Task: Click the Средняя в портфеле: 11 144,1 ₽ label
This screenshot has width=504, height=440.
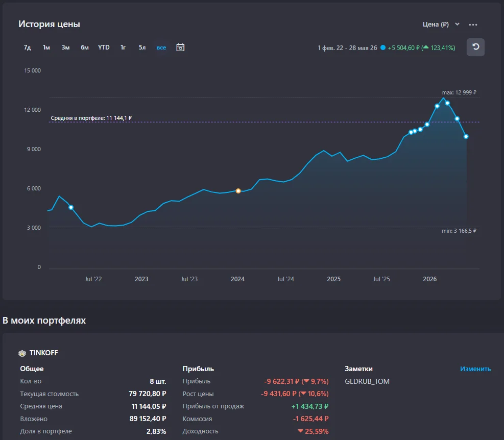Action: (91, 118)
